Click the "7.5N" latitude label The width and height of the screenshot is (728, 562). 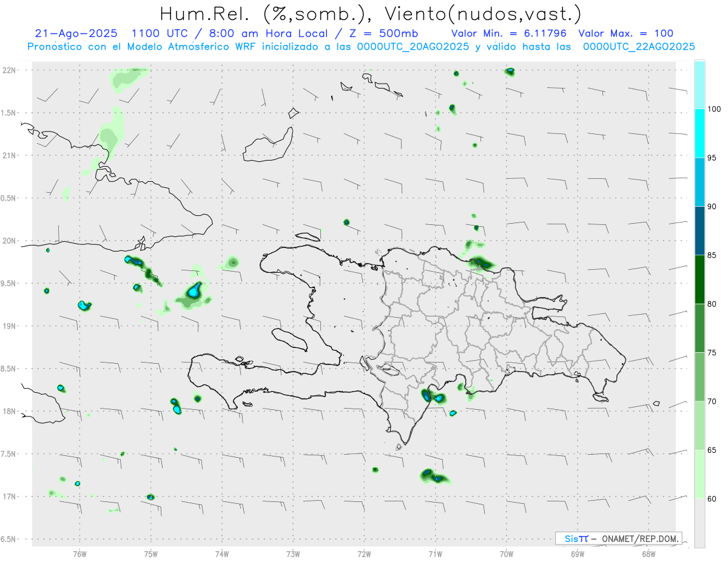tap(9, 454)
